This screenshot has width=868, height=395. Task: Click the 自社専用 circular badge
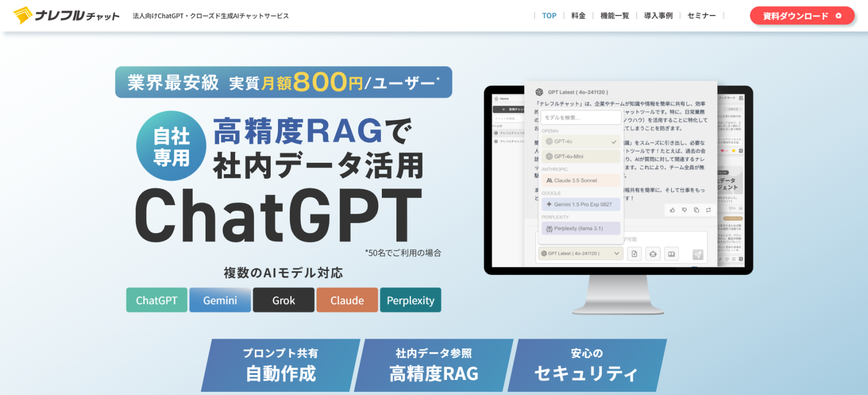(x=172, y=146)
